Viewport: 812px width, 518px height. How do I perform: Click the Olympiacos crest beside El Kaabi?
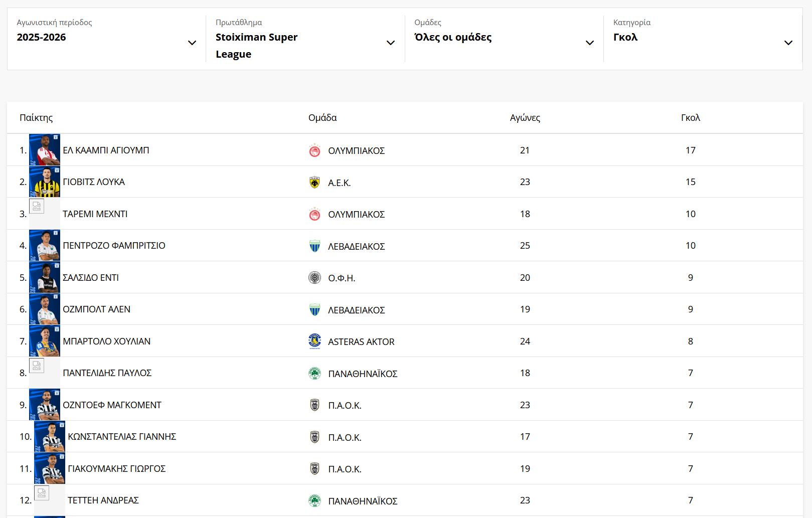point(314,150)
